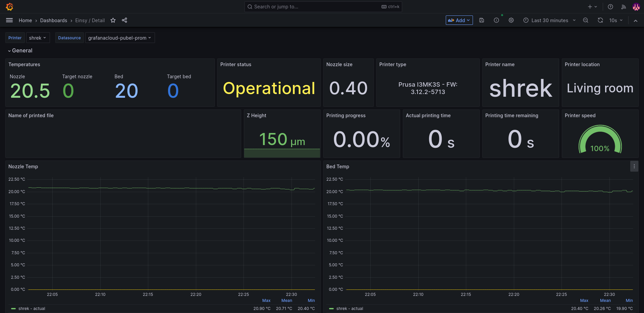Open the Last 30 minutes time picker
Viewport: 644px width, 313px height.
click(549, 20)
